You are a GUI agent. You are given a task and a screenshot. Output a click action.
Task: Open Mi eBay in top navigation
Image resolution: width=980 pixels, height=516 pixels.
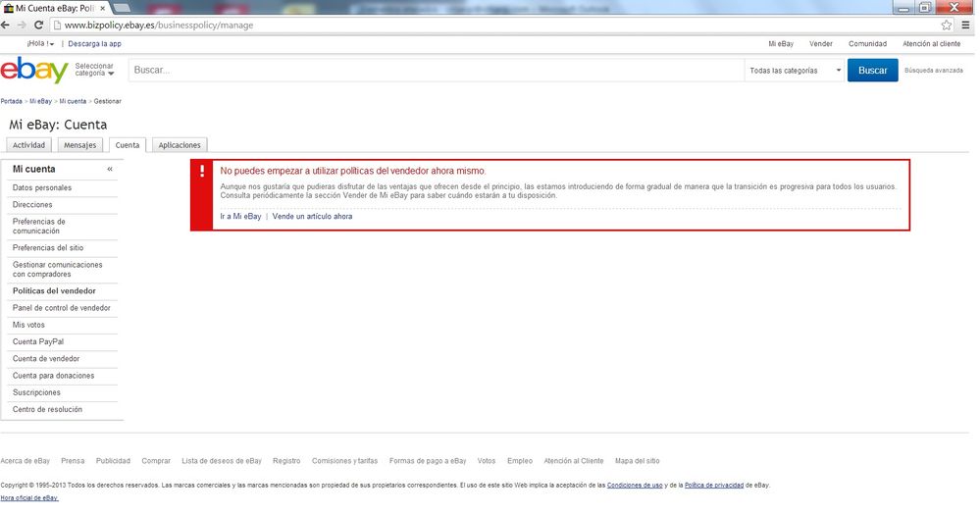pyautogui.click(x=781, y=44)
